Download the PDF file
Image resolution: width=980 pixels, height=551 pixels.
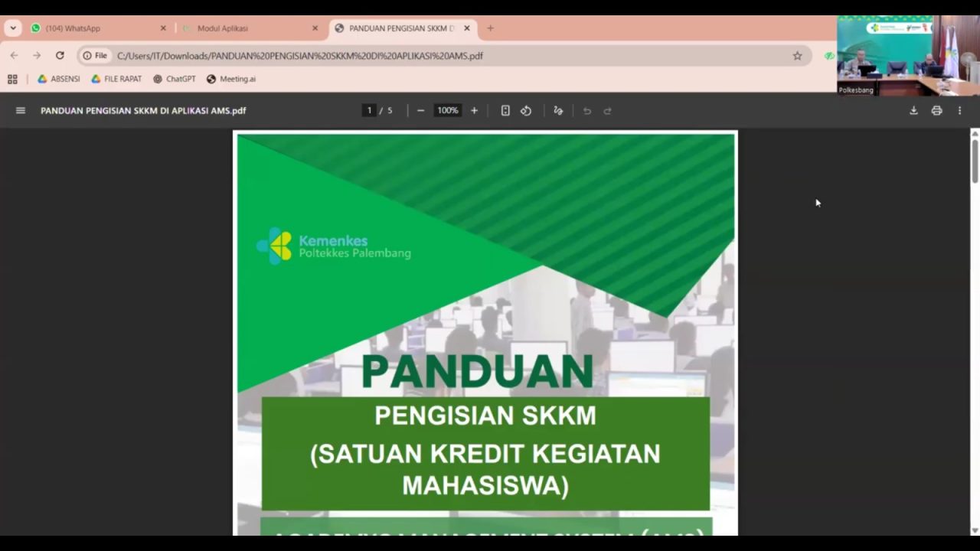[x=913, y=110]
